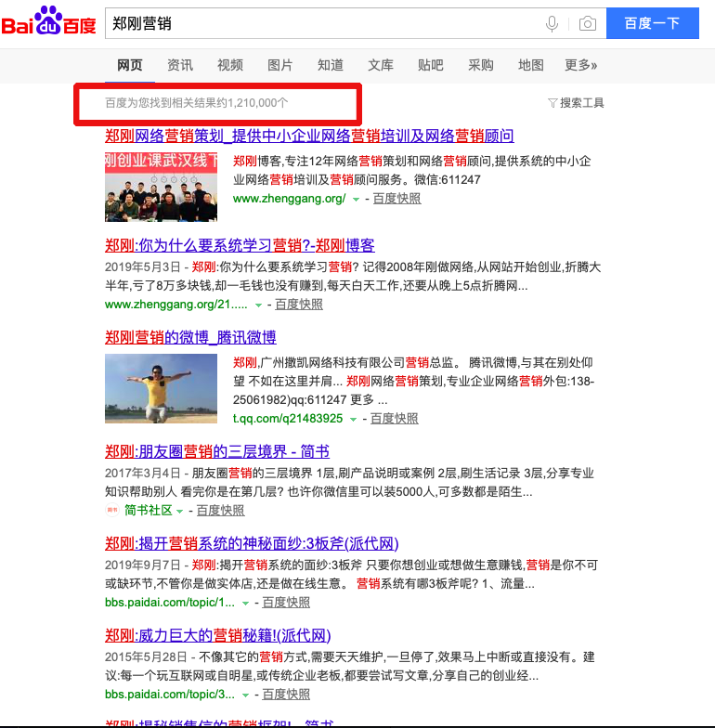This screenshot has height=728, width=715.
Task: Open 百度快照 for www.zhenggang.org/21..... result
Action: pos(299,305)
